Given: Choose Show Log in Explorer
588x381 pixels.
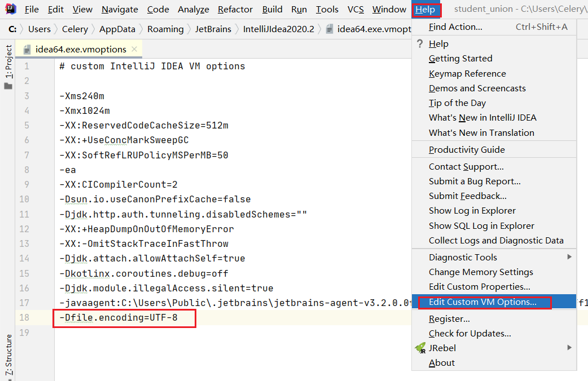Looking at the screenshot, I should click(x=494, y=211).
